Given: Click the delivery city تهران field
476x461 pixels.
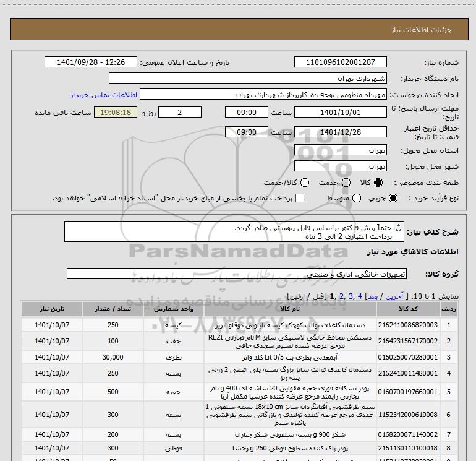Looking at the screenshot, I should [340, 166].
